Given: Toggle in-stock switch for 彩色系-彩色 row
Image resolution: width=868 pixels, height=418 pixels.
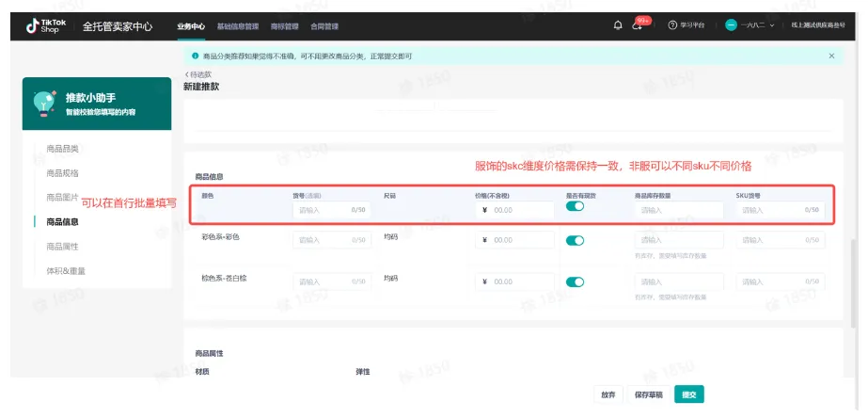Looking at the screenshot, I should tap(575, 241).
